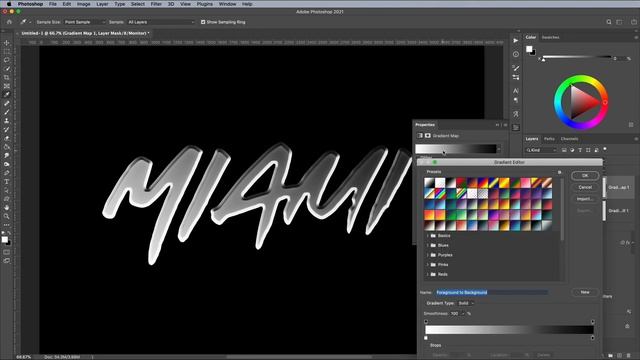Click the K slider in the Color panel

click(x=577, y=58)
